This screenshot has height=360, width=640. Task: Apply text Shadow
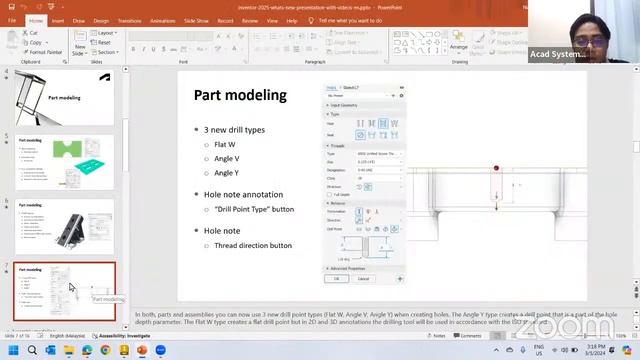point(163,49)
